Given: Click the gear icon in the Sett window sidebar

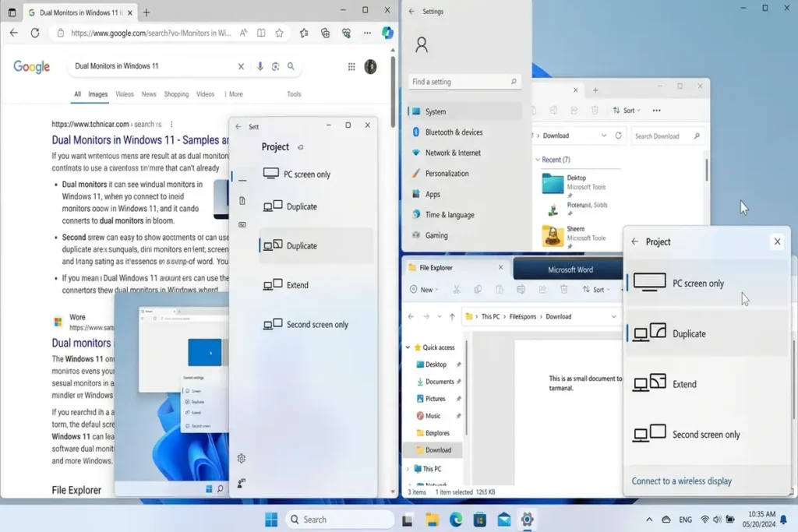Looking at the screenshot, I should click(242, 458).
